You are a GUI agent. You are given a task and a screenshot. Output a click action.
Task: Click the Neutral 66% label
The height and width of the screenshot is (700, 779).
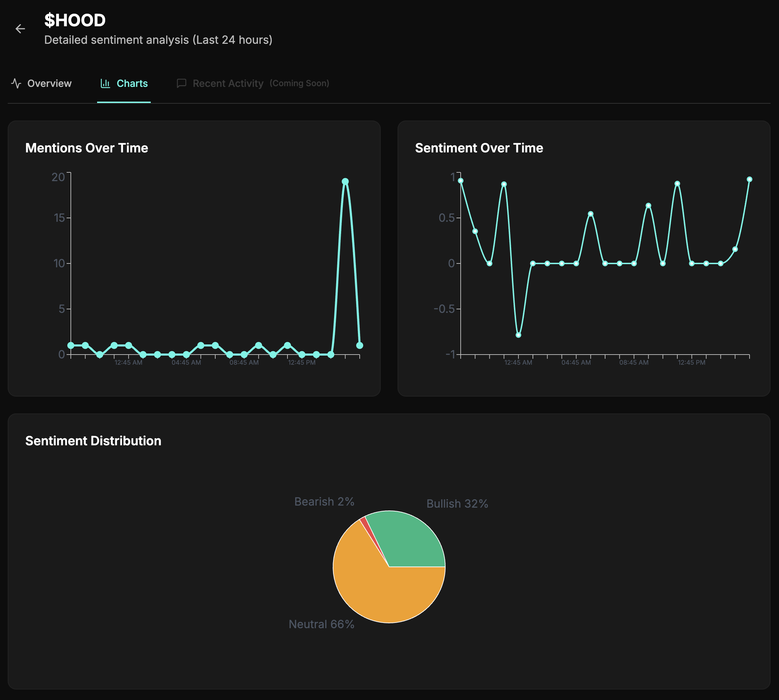tap(321, 624)
